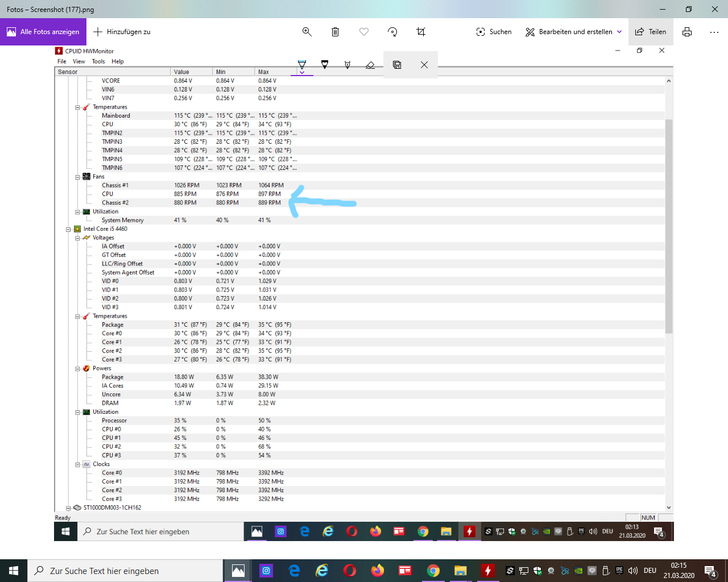Image resolution: width=728 pixels, height=582 pixels.
Task: Collapse the Voltages tree node
Action: (x=77, y=238)
